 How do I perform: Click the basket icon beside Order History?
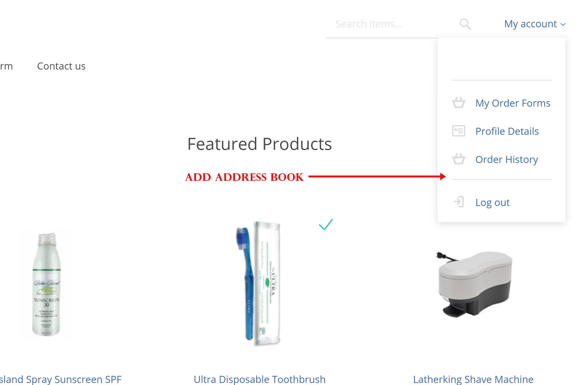[459, 159]
